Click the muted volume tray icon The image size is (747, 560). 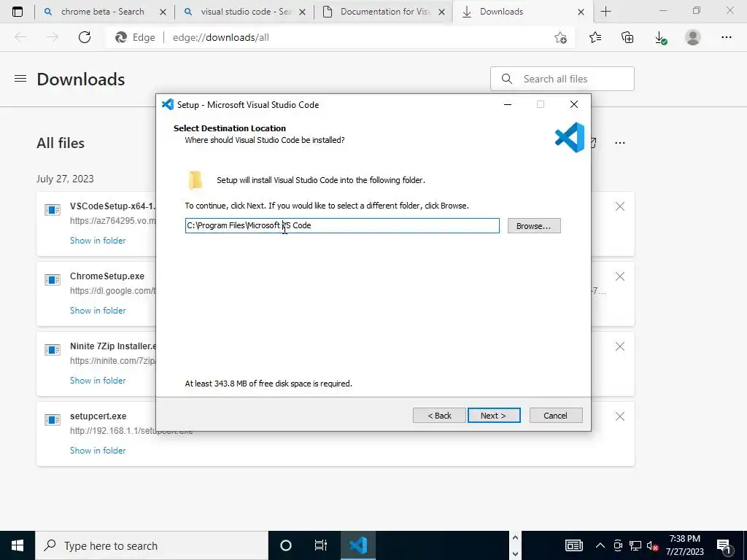point(653,545)
